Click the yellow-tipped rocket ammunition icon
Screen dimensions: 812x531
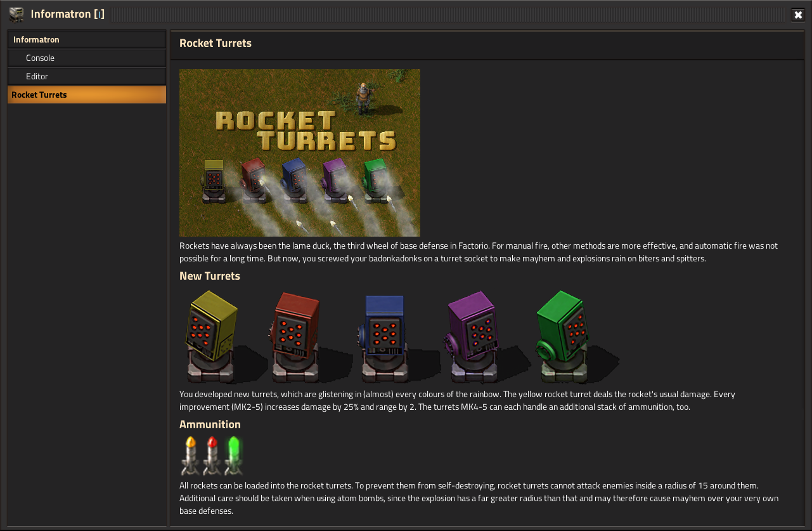tap(190, 455)
